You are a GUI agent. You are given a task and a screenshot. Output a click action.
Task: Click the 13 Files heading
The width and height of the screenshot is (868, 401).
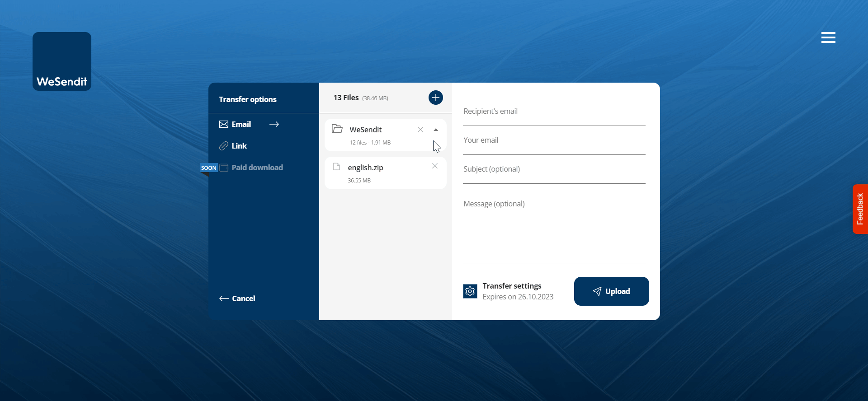346,98
